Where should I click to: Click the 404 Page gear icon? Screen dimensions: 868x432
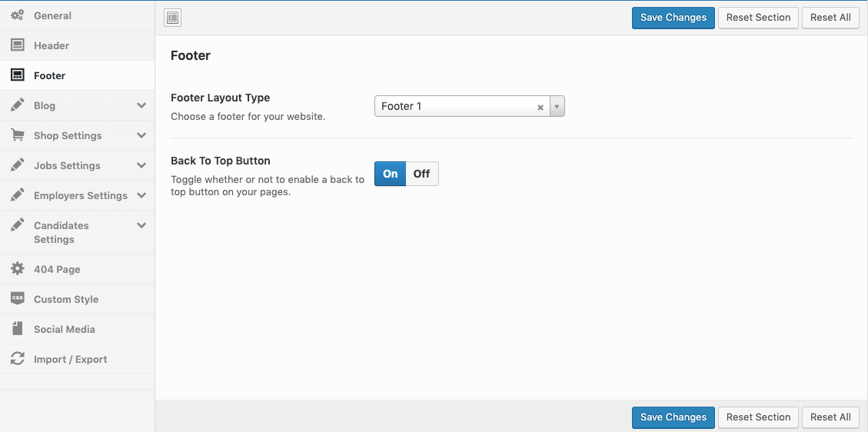point(17,269)
